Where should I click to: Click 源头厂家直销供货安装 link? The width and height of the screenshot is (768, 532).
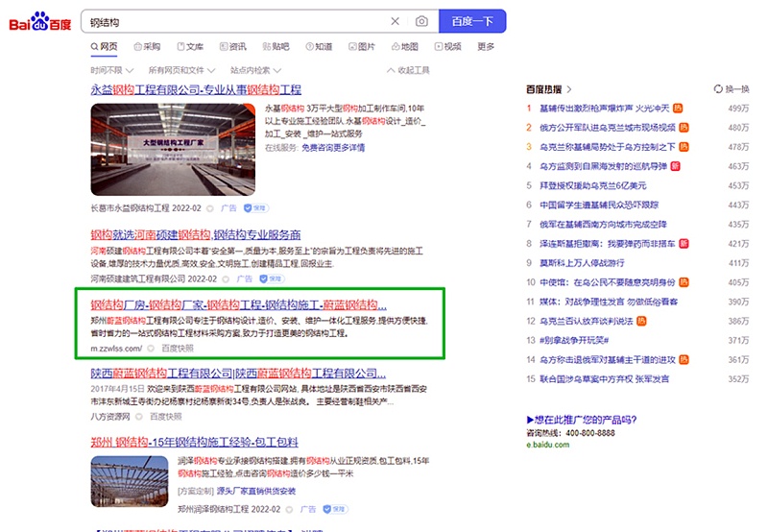click(x=256, y=491)
